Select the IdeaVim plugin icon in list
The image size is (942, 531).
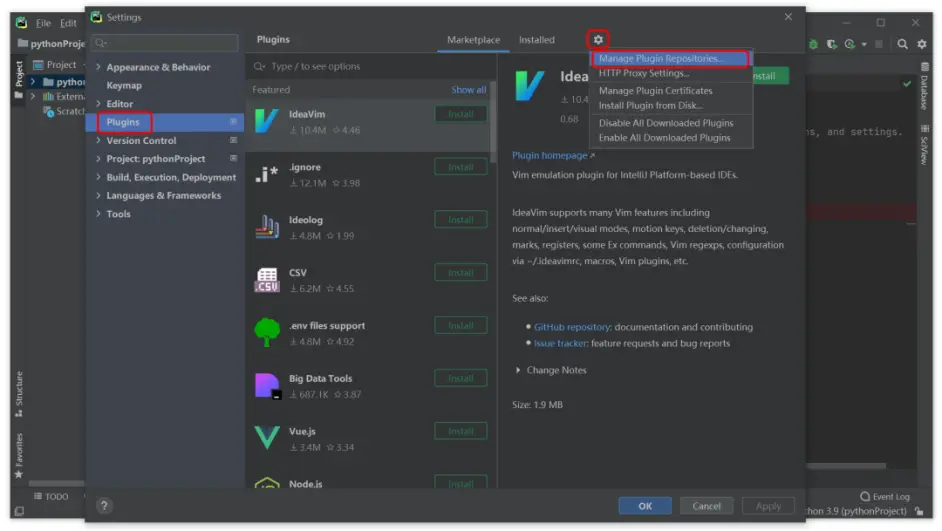[x=267, y=121]
